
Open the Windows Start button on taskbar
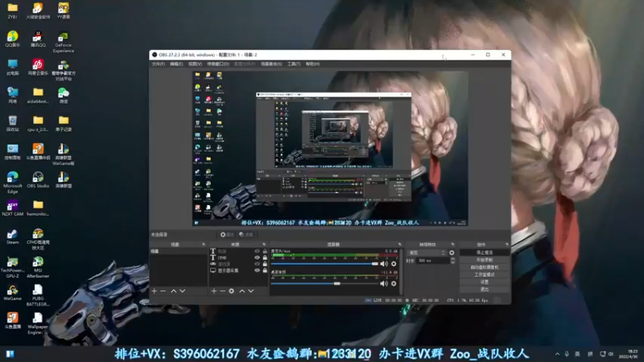pyautogui.click(x=10, y=354)
